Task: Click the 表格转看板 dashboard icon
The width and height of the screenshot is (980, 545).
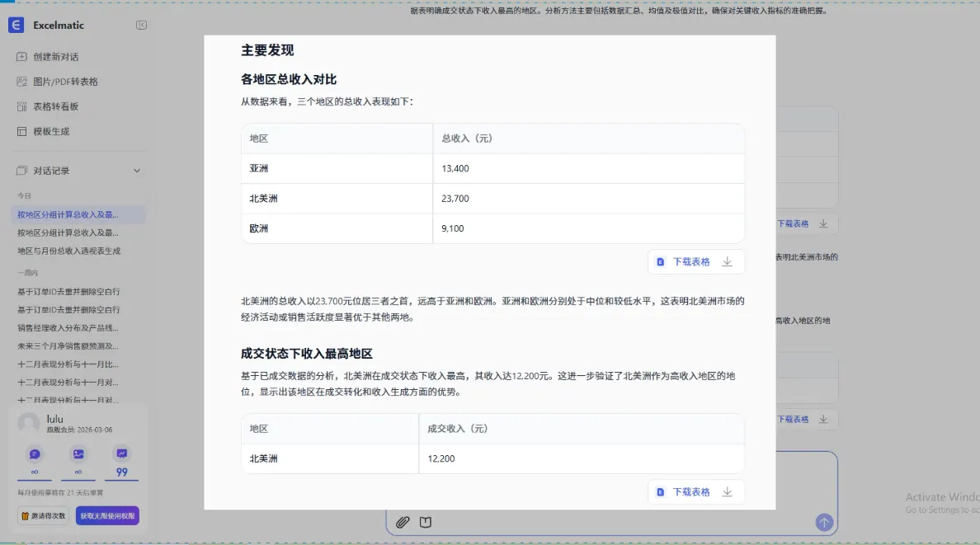Action: tap(22, 107)
